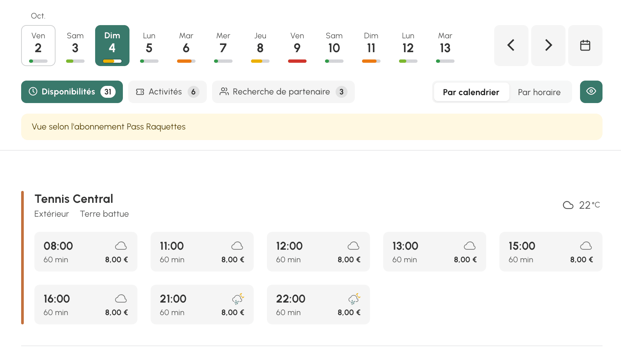Click the clock icon in Disponibilités
This screenshot has width=621, height=364.
33,91
